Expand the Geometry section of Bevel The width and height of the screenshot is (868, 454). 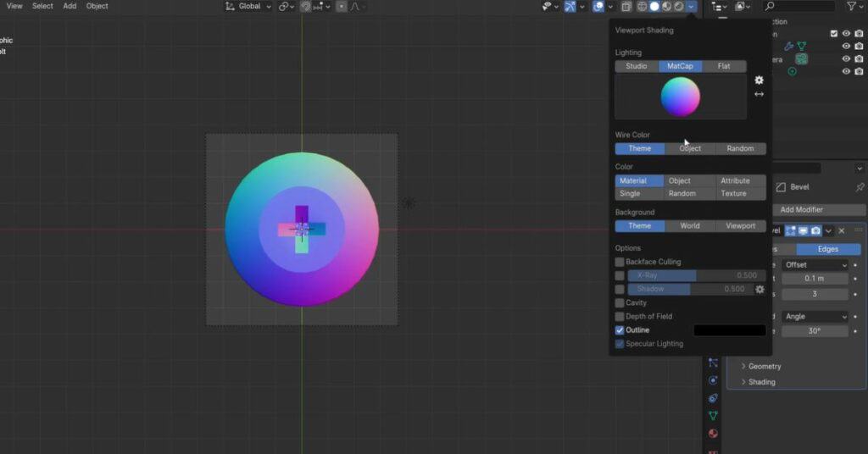(x=764, y=366)
